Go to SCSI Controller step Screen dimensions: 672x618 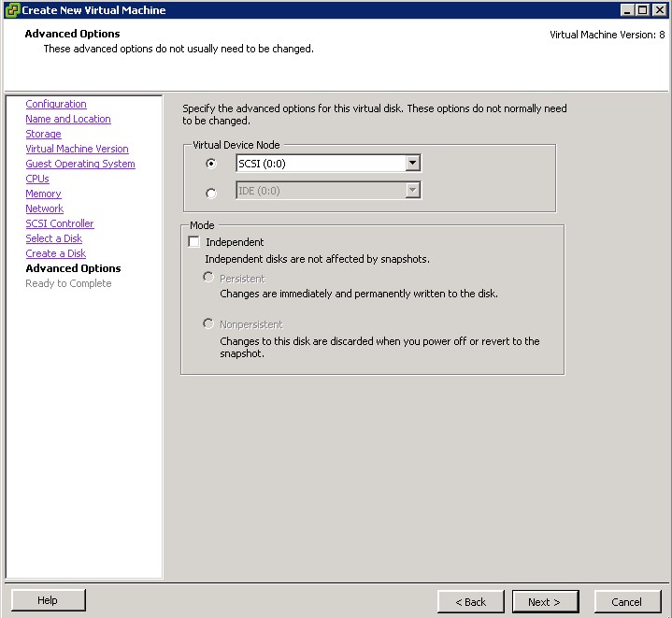[x=60, y=223]
